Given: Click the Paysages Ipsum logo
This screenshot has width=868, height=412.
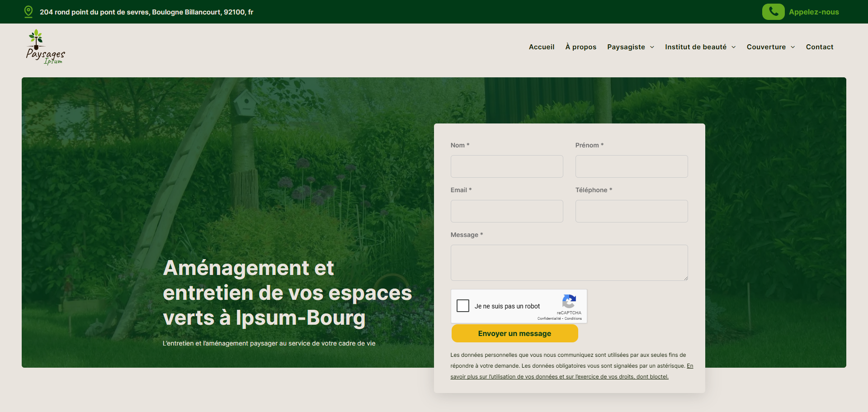Looking at the screenshot, I should point(45,47).
